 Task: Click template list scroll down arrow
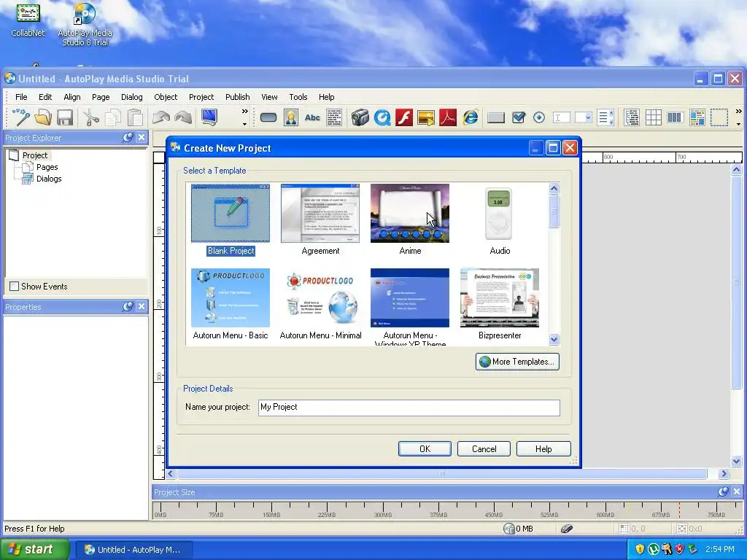[x=554, y=340]
